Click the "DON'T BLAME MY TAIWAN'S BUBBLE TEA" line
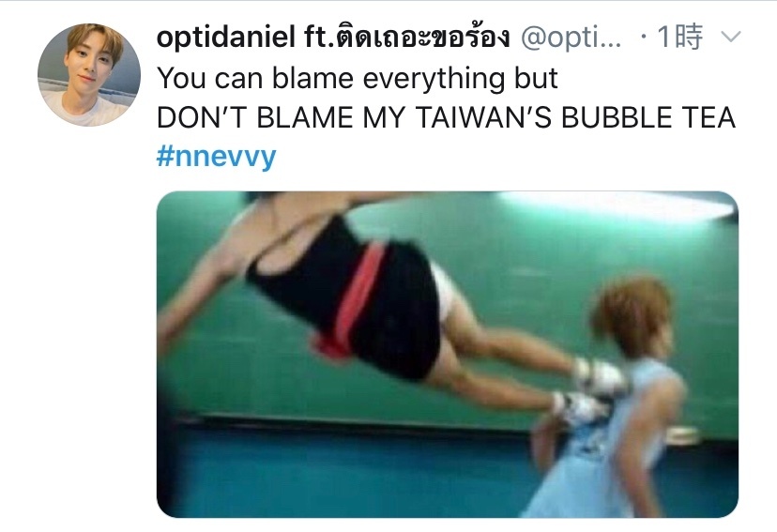 (446, 117)
